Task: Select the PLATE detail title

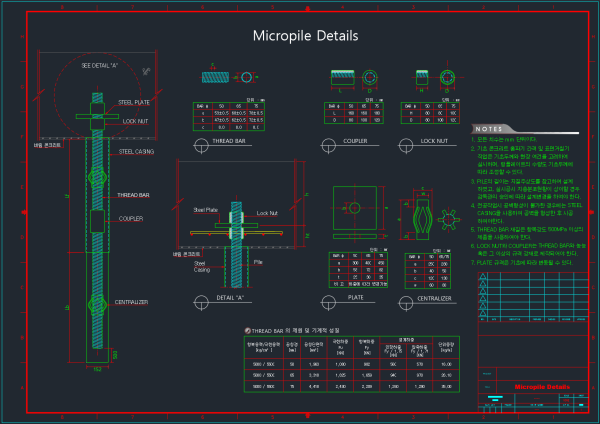Action: pyautogui.click(x=355, y=298)
